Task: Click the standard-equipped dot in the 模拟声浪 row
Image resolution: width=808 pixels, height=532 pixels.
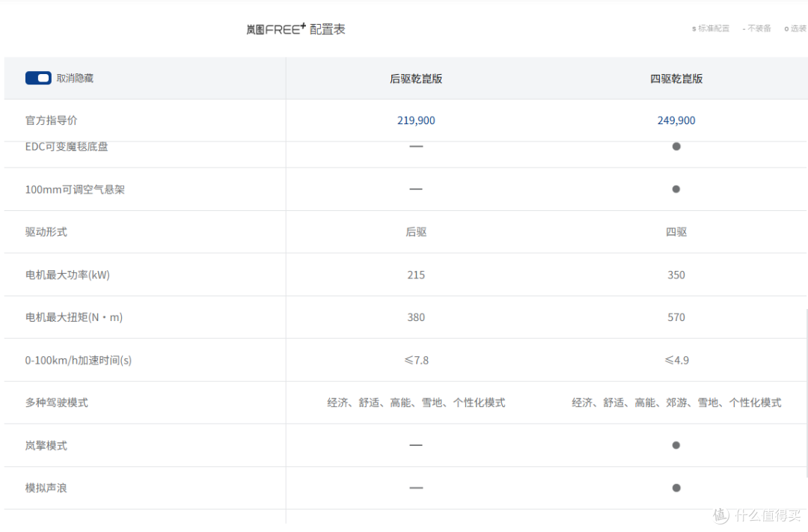Action: click(x=676, y=488)
